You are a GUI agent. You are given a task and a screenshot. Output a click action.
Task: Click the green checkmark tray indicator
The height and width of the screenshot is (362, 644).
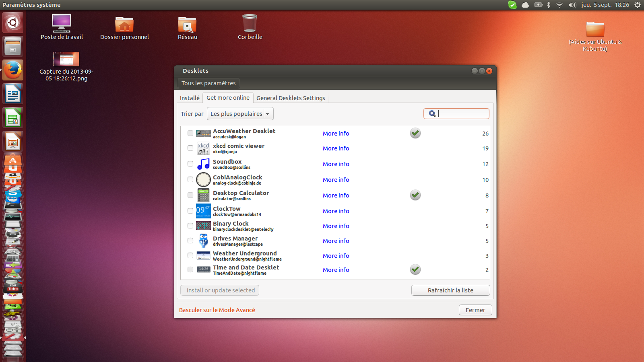pos(512,5)
